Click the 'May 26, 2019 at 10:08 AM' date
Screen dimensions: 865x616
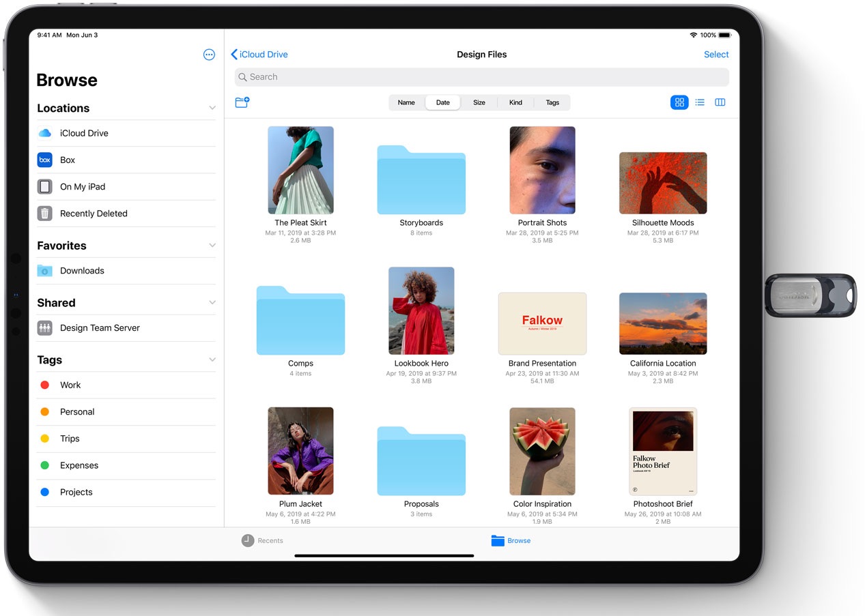pyautogui.click(x=663, y=514)
